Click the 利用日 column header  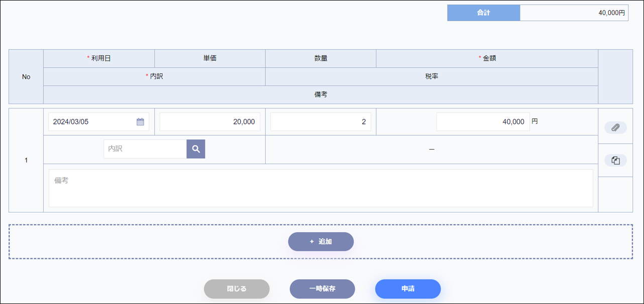99,58
